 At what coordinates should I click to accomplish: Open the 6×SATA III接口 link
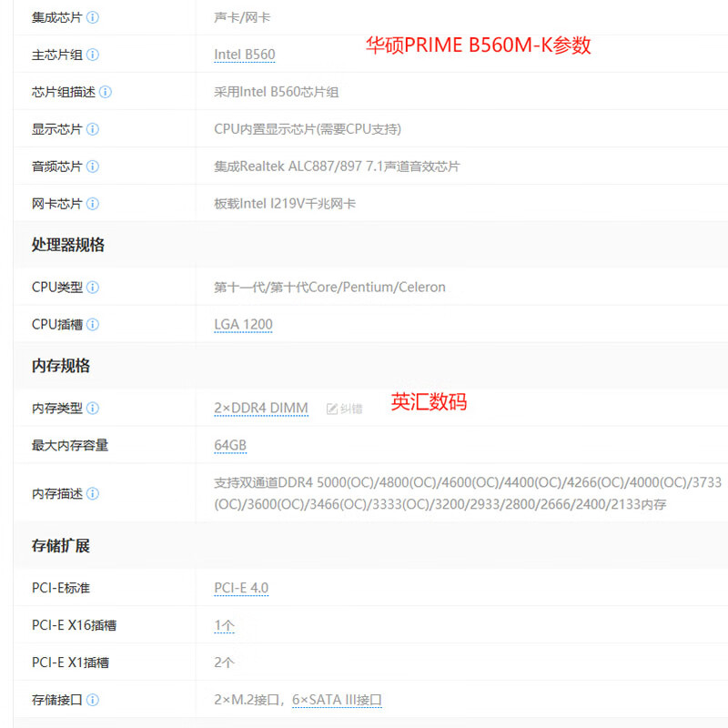coord(337,700)
